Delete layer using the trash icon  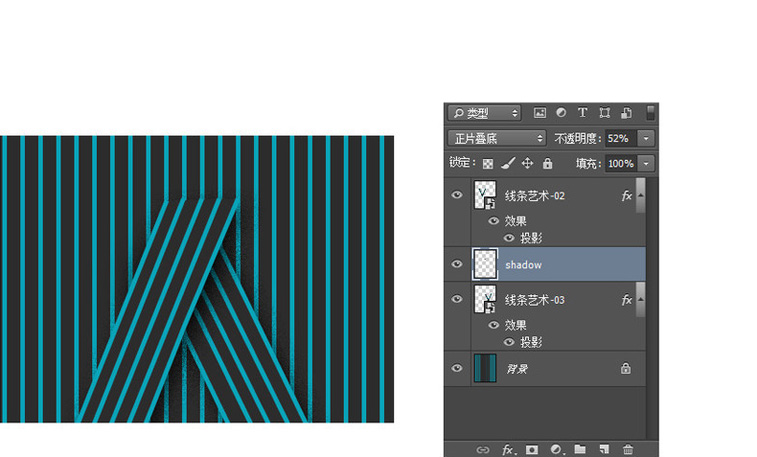628,450
